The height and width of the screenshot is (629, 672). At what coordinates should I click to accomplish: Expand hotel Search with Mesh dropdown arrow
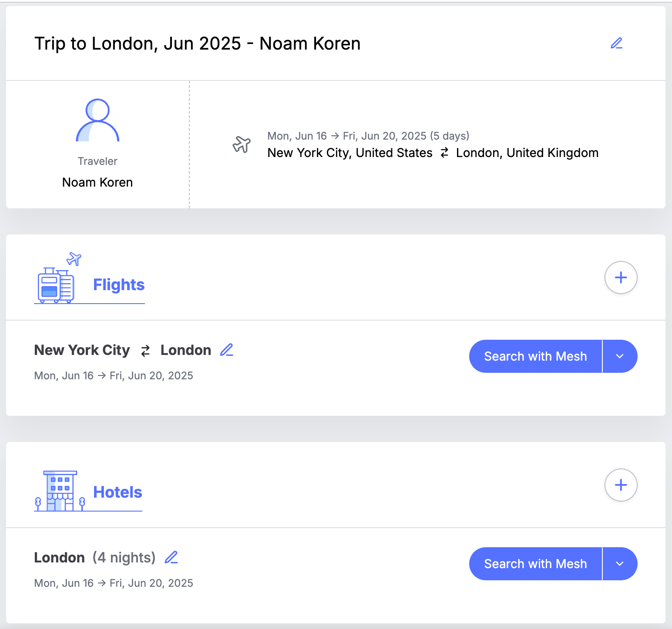click(620, 564)
